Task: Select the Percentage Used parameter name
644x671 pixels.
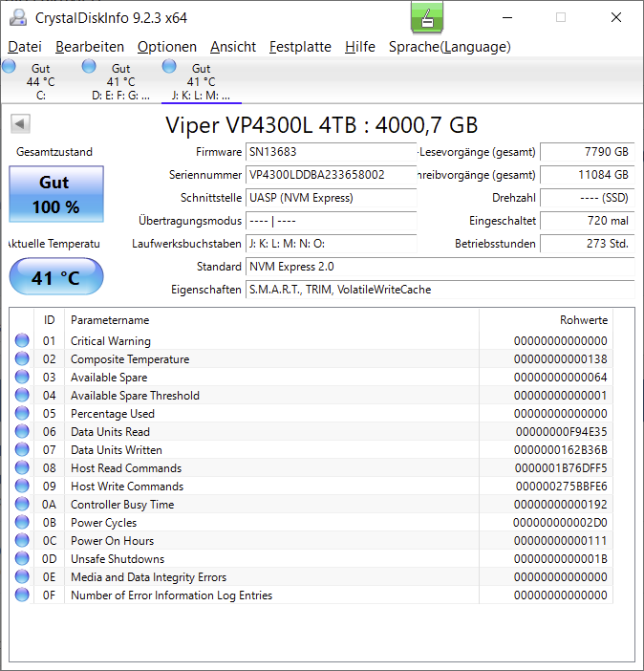Action: click(x=113, y=414)
